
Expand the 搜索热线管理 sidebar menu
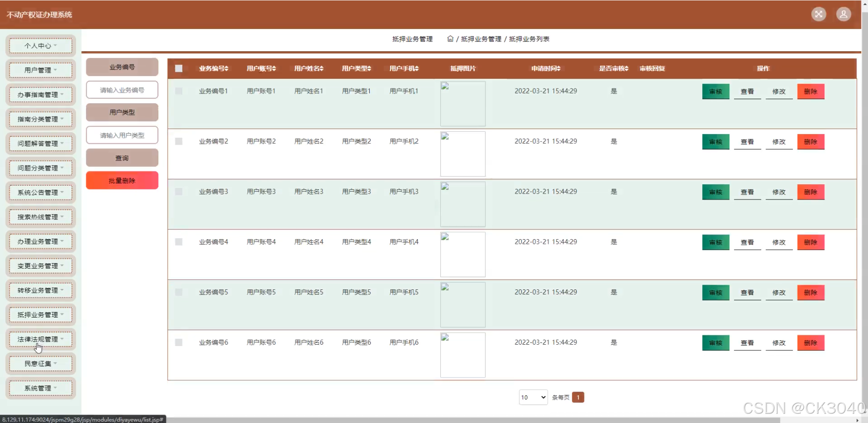point(41,217)
